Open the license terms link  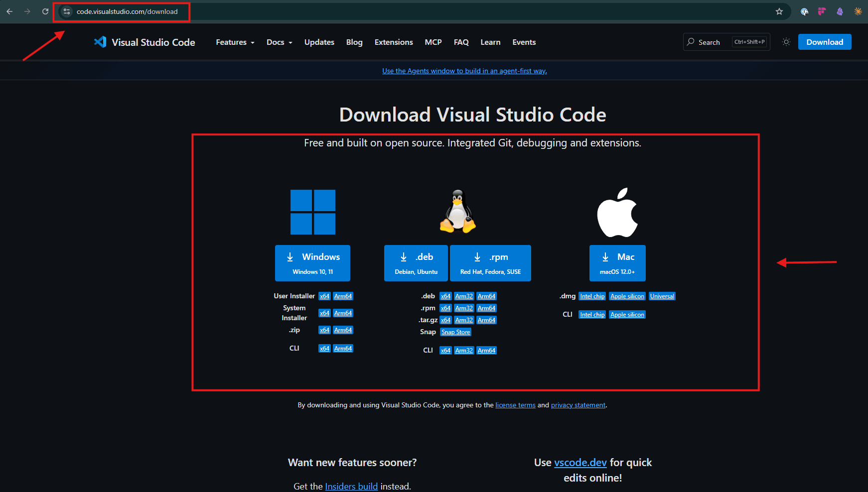click(515, 405)
